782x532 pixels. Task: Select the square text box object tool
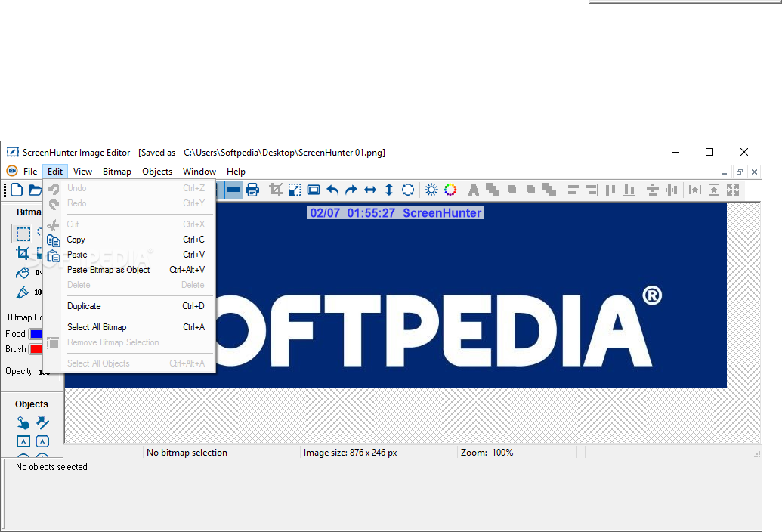tap(23, 441)
